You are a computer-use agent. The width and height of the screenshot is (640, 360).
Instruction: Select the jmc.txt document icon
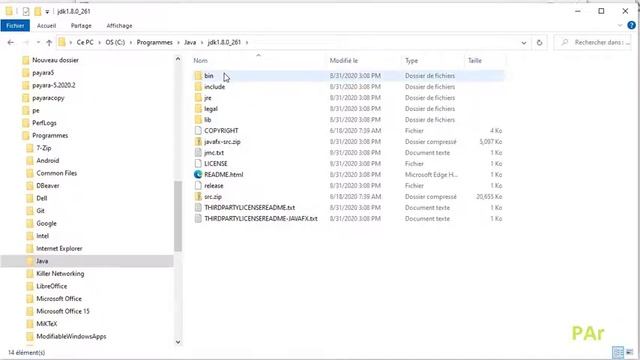(198, 153)
